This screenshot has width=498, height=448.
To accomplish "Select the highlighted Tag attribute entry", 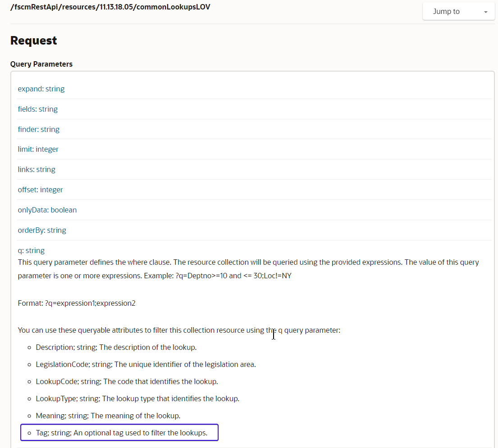I will [119, 432].
